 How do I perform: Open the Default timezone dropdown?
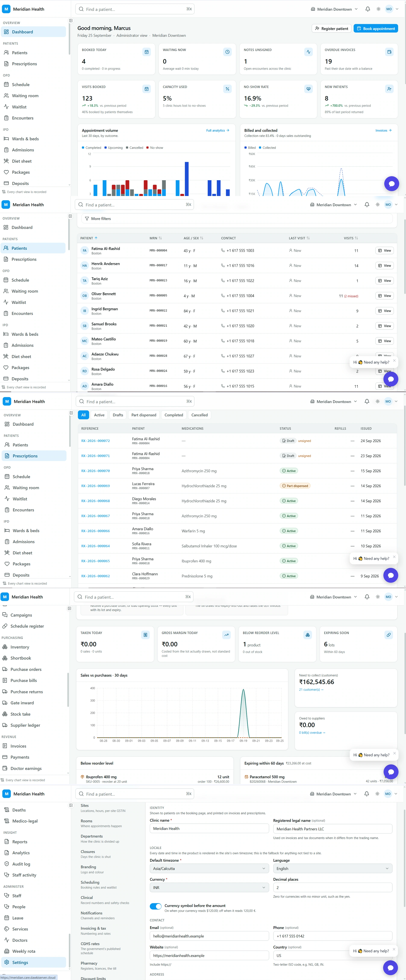pyautogui.click(x=209, y=869)
